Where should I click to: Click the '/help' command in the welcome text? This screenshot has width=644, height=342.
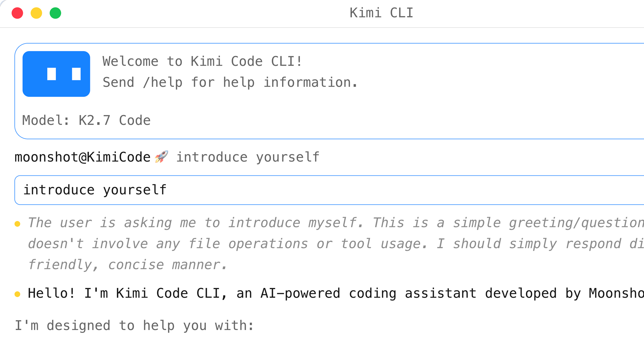pos(162,82)
